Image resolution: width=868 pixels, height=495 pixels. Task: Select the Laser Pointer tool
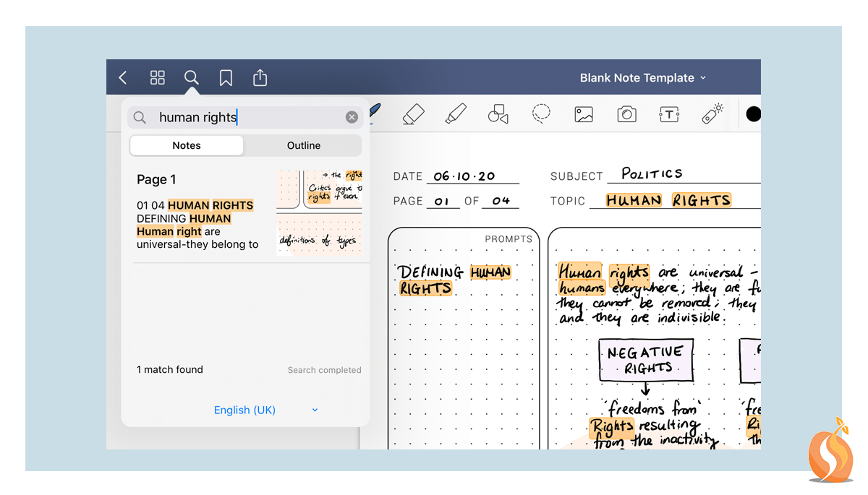[x=712, y=113]
